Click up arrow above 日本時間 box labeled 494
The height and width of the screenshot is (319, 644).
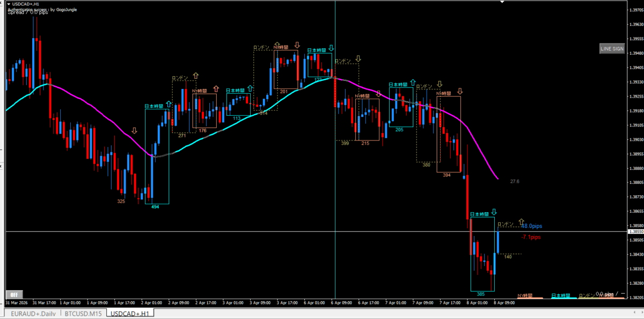169,103
